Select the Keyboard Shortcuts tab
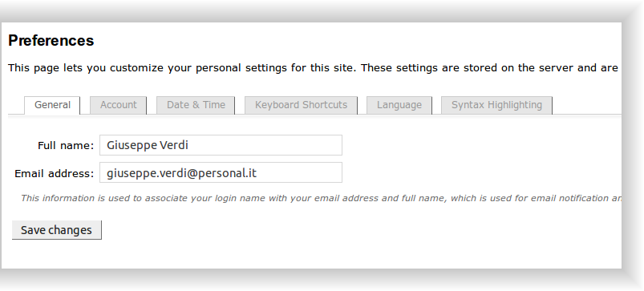 tap(301, 105)
